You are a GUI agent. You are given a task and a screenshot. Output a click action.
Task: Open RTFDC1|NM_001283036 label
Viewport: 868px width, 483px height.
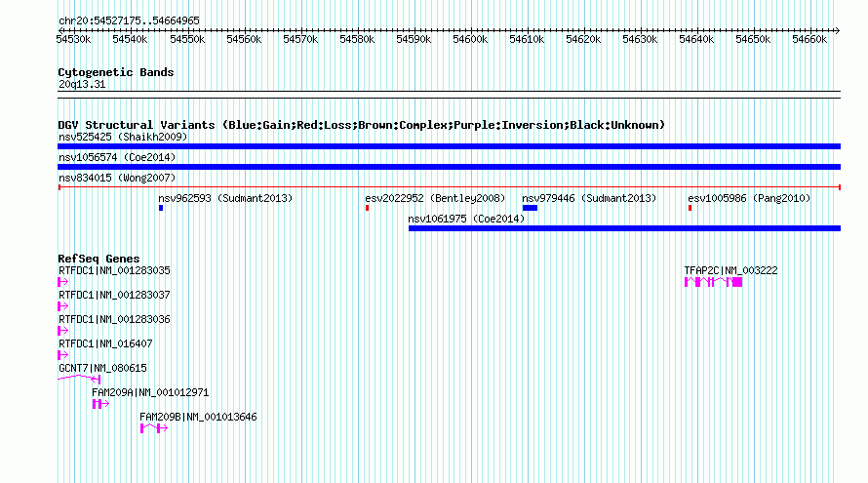tap(114, 319)
